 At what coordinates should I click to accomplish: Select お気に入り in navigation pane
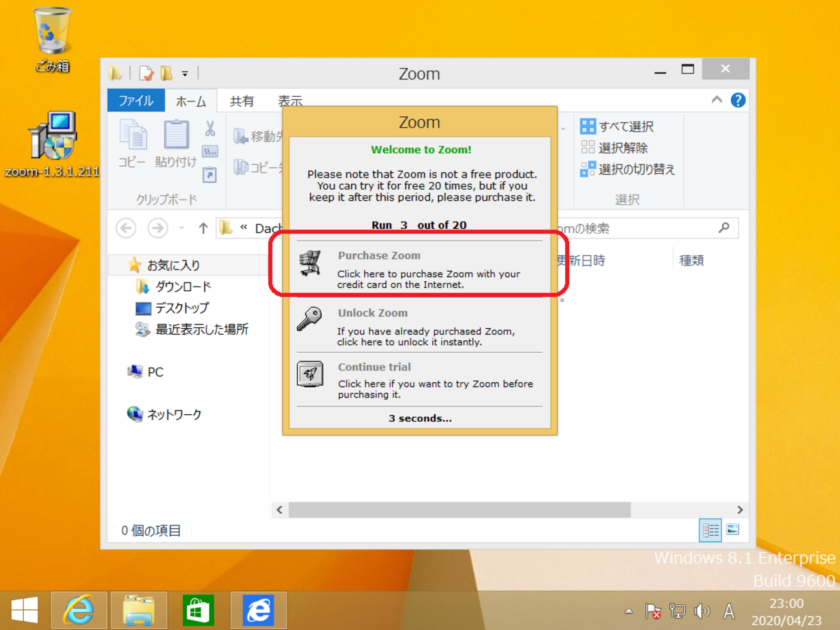pos(173,265)
